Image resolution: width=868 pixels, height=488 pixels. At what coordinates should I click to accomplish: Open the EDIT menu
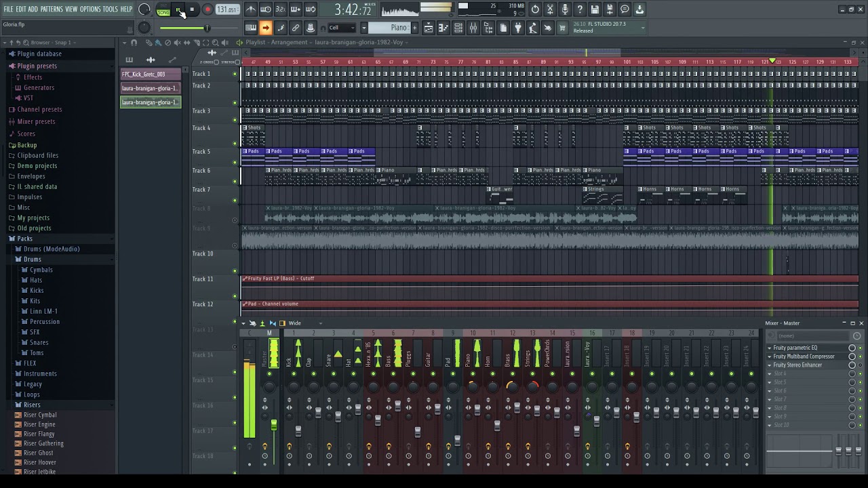tap(20, 9)
